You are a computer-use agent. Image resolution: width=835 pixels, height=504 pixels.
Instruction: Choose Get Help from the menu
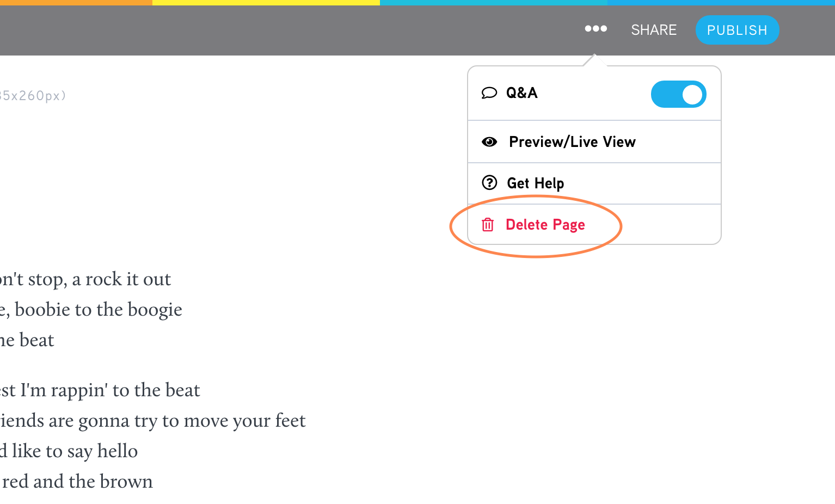pyautogui.click(x=594, y=183)
